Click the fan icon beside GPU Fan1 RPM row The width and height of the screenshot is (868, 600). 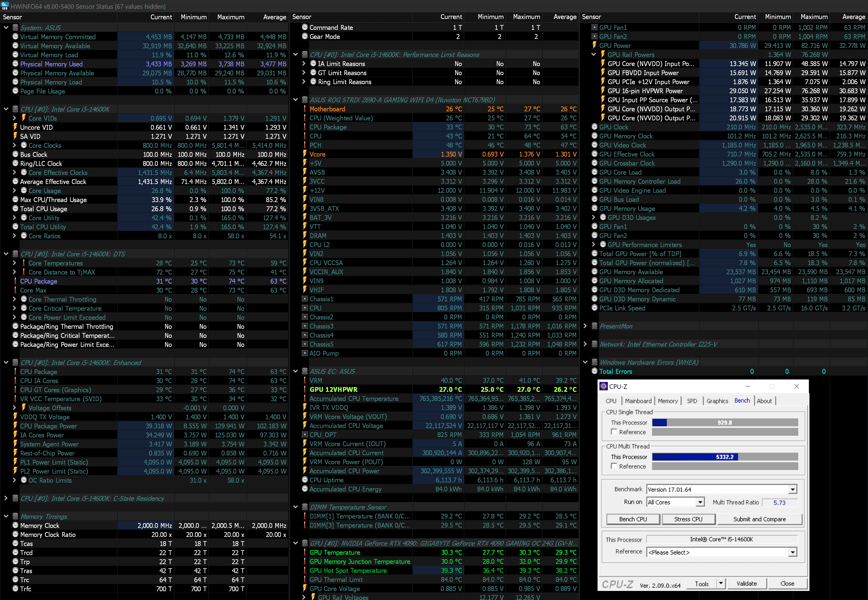point(595,27)
